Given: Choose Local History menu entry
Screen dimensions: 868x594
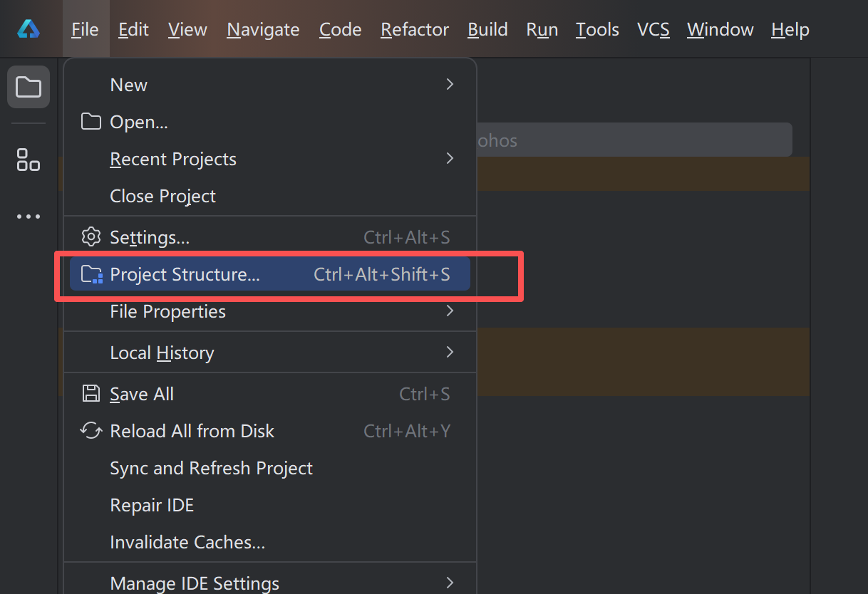Looking at the screenshot, I should 270,353.
